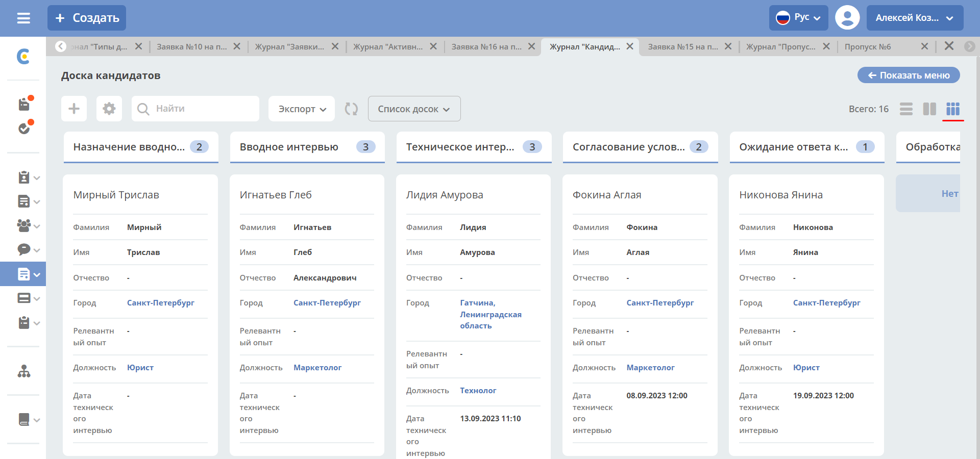
Task: Click the Создать create button
Action: [x=87, y=18]
